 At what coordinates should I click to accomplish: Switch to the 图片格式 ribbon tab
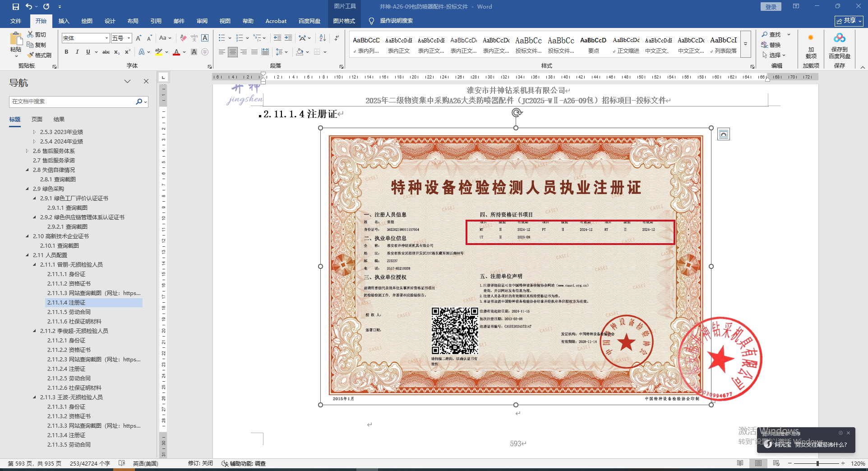tap(344, 21)
